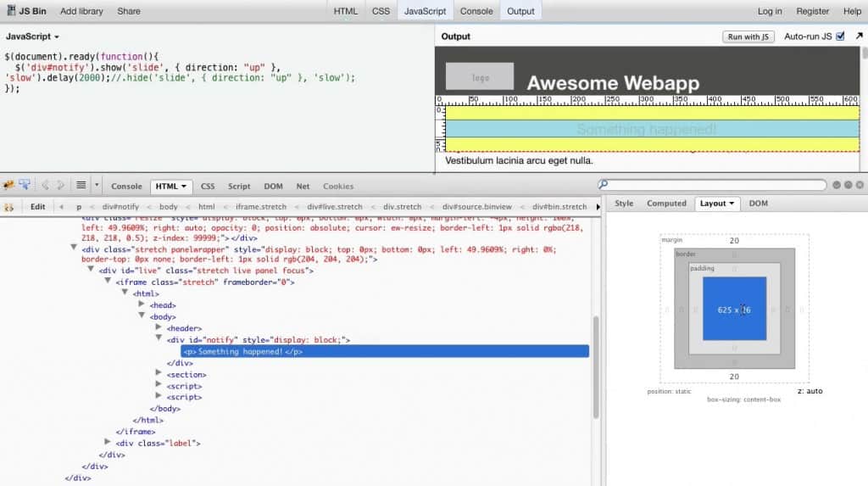Go back with Firebug left arrow
This screenshot has height=486, width=868.
46,186
